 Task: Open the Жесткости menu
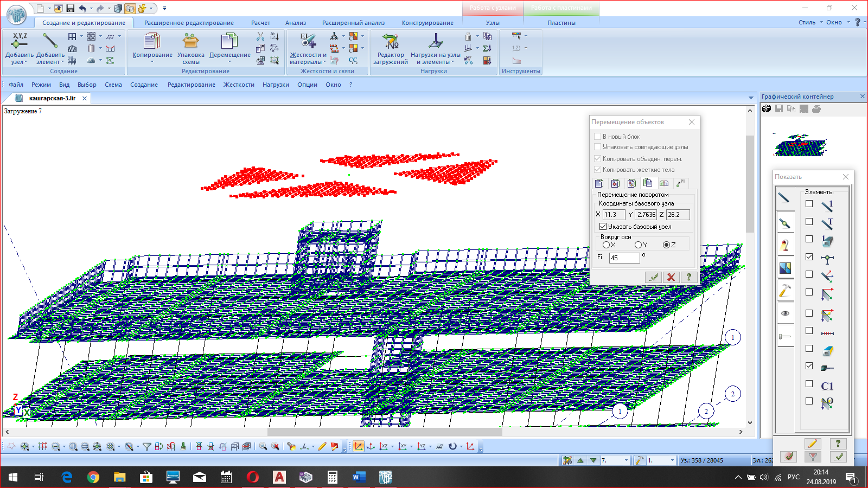pos(239,85)
